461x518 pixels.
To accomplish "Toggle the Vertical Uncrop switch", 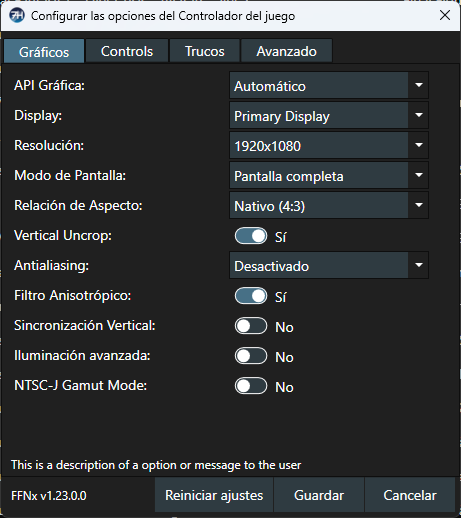I will (251, 236).
